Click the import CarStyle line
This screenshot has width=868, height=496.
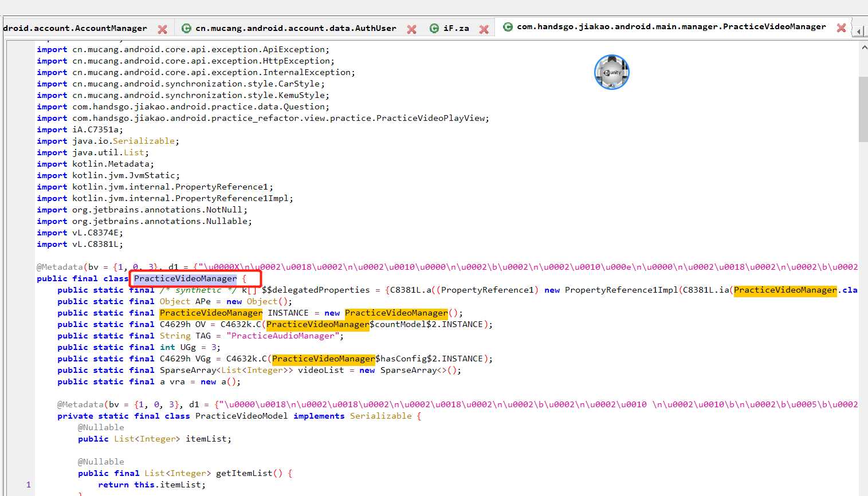pyautogui.click(x=180, y=84)
